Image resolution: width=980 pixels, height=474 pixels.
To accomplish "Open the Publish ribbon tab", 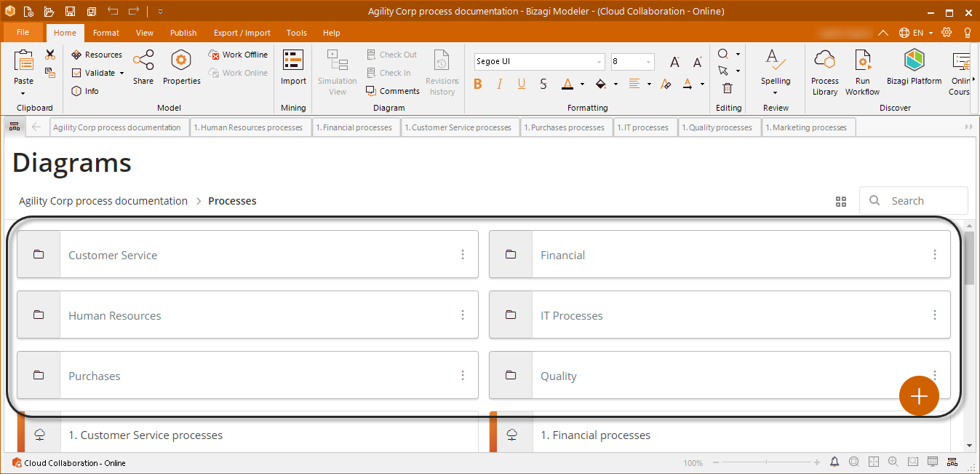I will pos(183,33).
